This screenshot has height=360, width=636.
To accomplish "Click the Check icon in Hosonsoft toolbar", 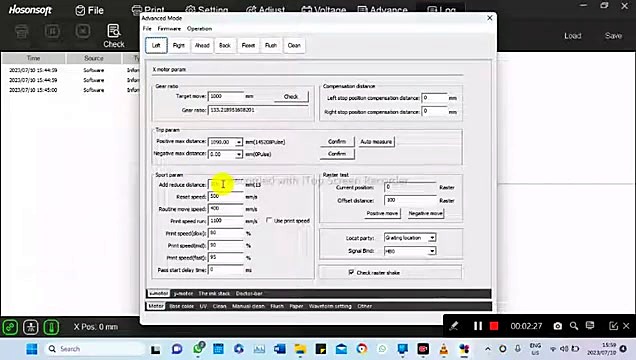I will point(113,36).
